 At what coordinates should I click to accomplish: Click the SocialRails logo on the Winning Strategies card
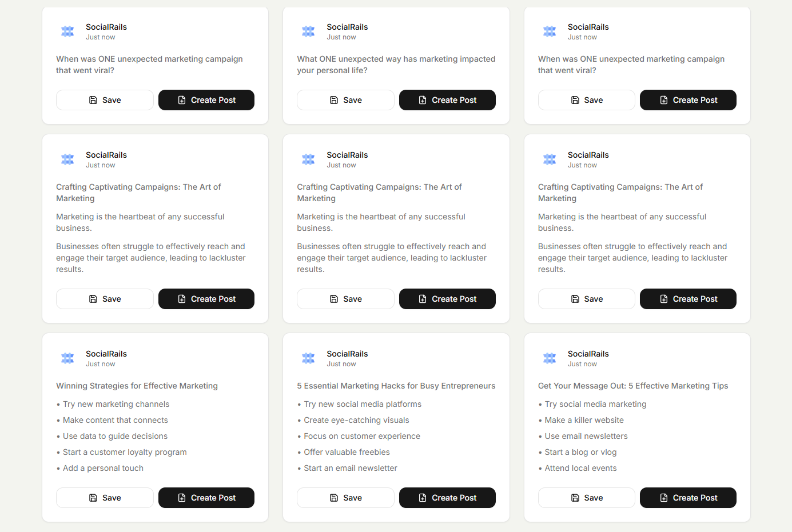point(67,358)
